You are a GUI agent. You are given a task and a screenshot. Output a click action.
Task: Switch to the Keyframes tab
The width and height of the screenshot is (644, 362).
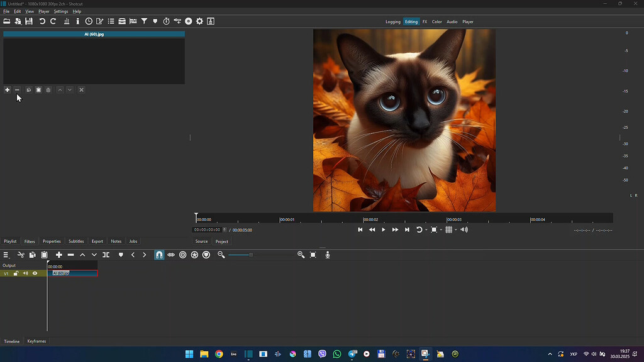36,341
